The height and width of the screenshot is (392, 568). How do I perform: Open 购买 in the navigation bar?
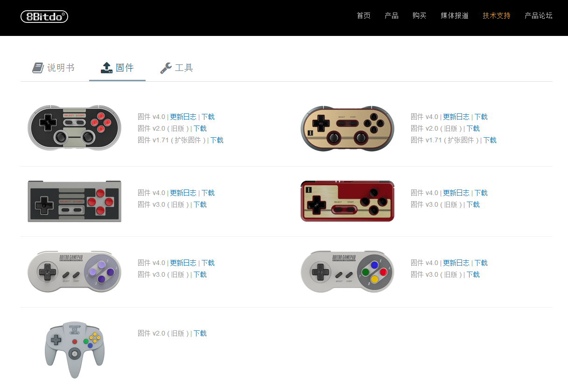pos(420,15)
